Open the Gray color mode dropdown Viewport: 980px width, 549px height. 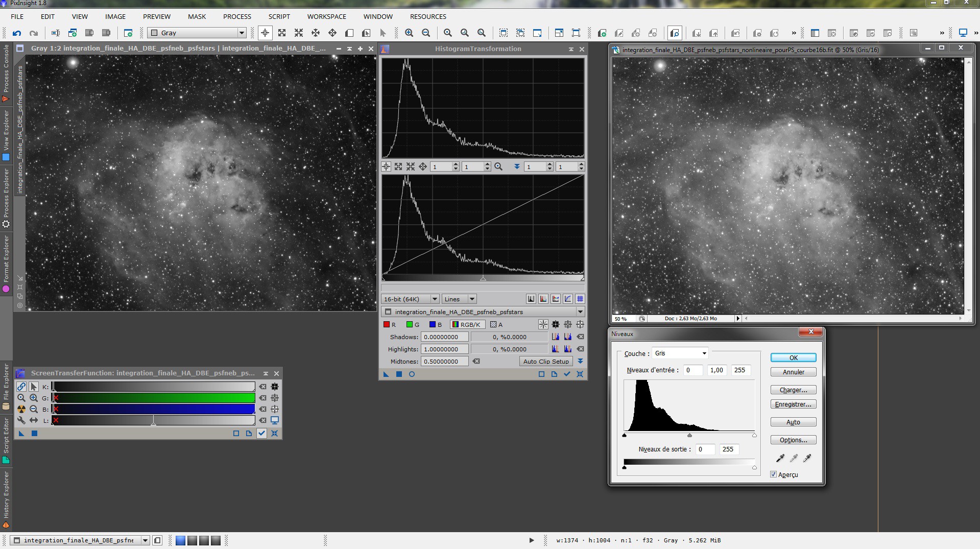[x=197, y=33]
